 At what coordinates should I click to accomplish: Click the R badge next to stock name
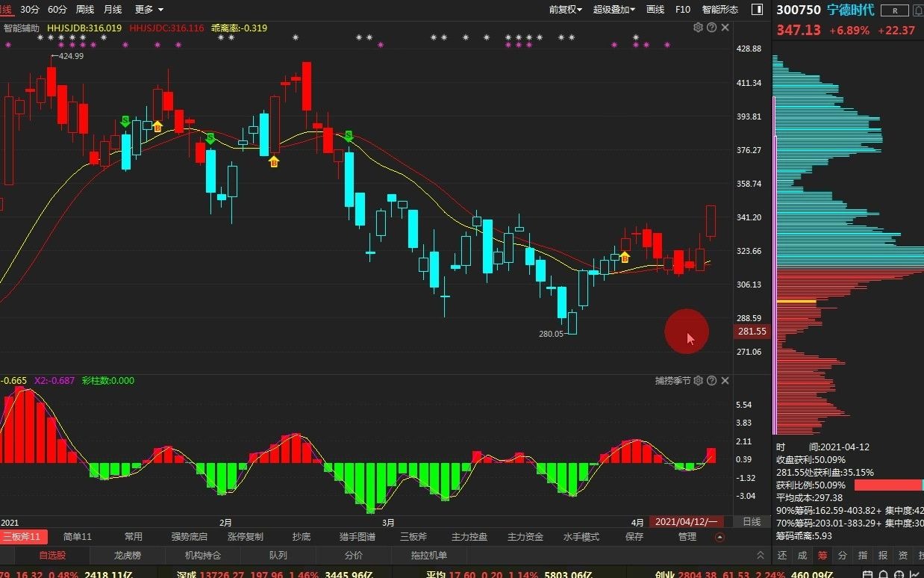pos(894,10)
